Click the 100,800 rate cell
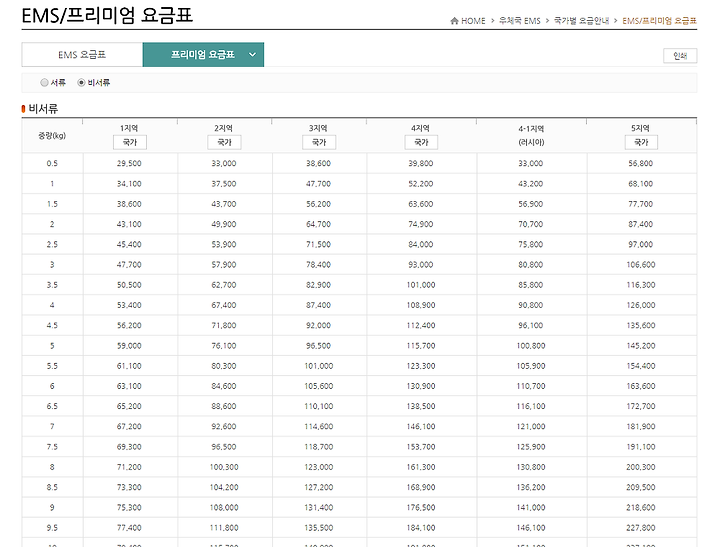 point(531,346)
